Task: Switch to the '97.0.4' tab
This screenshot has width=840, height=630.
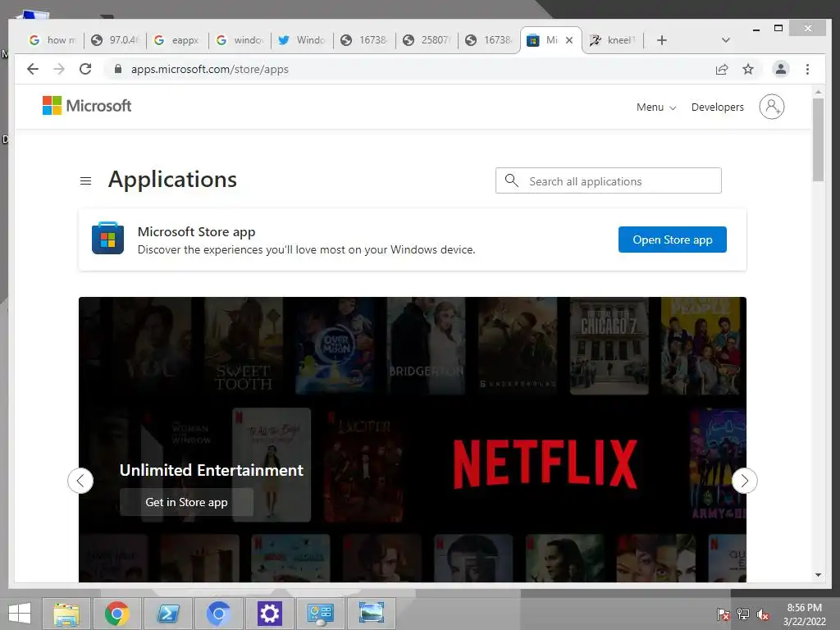Action: tap(115, 40)
